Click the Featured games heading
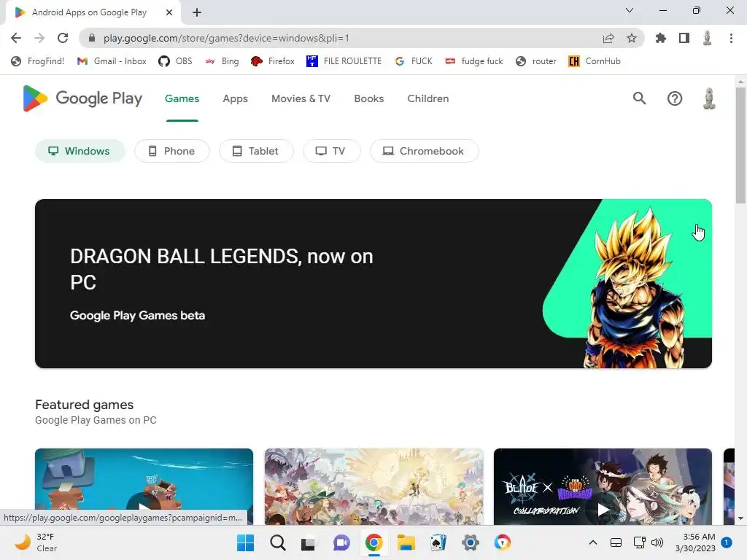Viewport: 747px width, 560px height. click(x=85, y=404)
